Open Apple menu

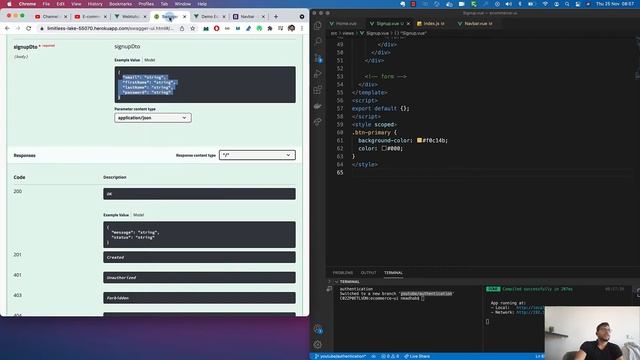(9, 4)
